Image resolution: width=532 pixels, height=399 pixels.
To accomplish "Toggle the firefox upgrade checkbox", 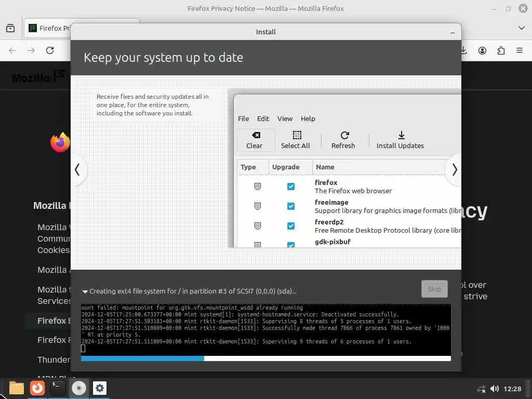I will coord(291,187).
